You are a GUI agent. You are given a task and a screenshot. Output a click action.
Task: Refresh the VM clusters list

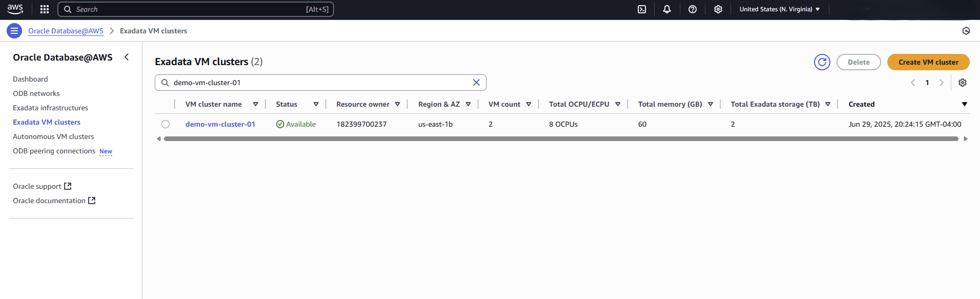click(822, 62)
